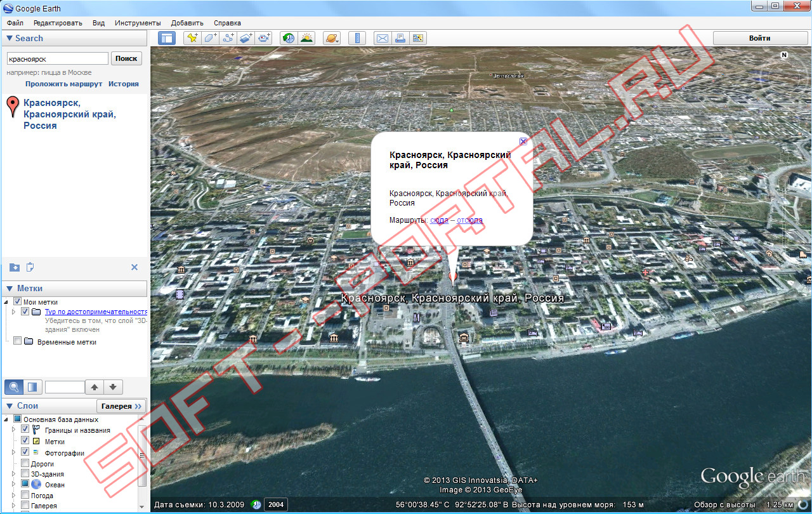812x514 pixels.
Task: Open the Вид menu
Action: coord(98,23)
